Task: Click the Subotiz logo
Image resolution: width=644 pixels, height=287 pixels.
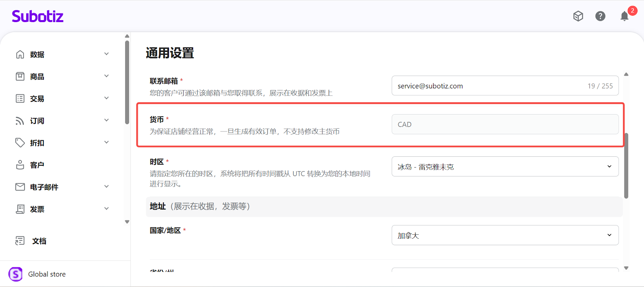Action: coord(37,16)
